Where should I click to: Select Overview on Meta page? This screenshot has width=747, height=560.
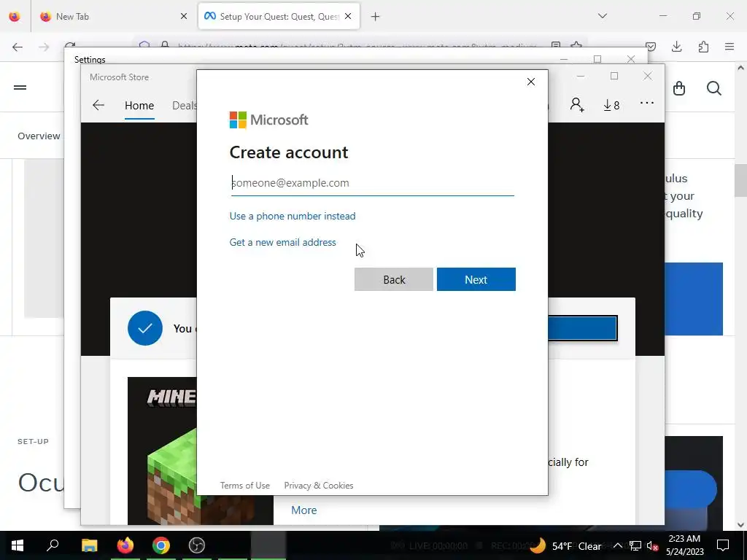39,136
